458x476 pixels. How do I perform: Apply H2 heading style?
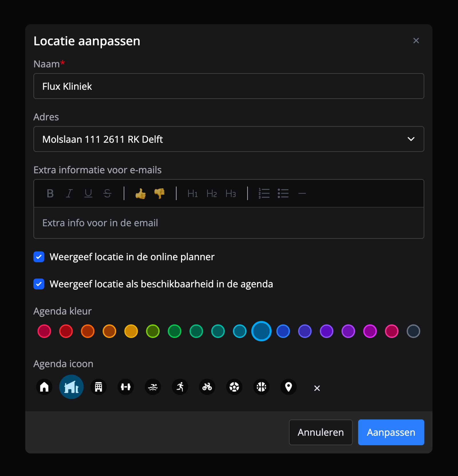click(212, 194)
